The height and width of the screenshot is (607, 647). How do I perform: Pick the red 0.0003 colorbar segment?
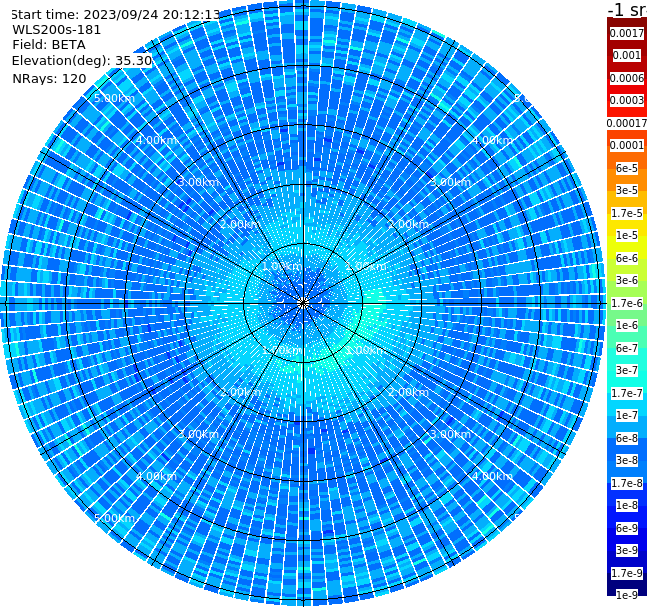(626, 100)
